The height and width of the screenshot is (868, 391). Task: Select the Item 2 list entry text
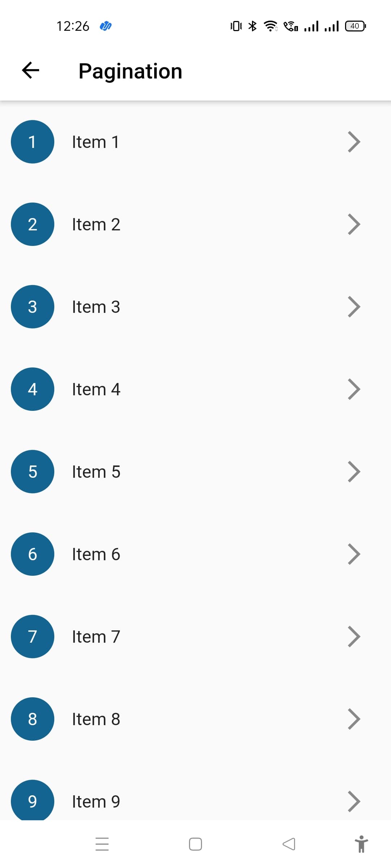[96, 224]
